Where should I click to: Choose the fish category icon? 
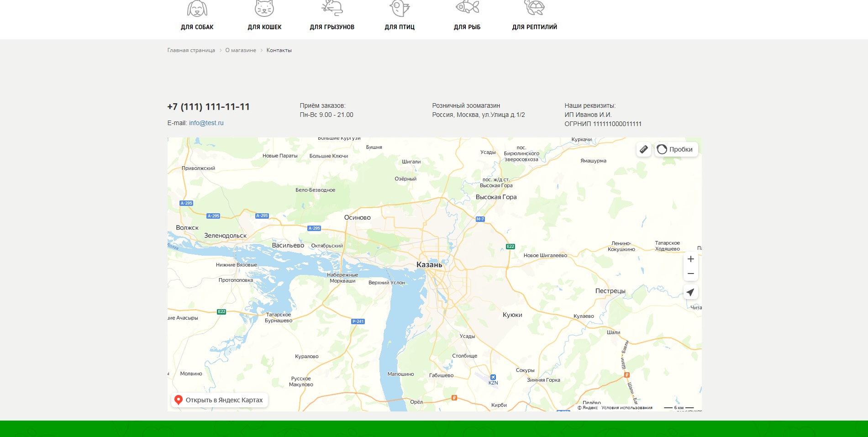(467, 7)
